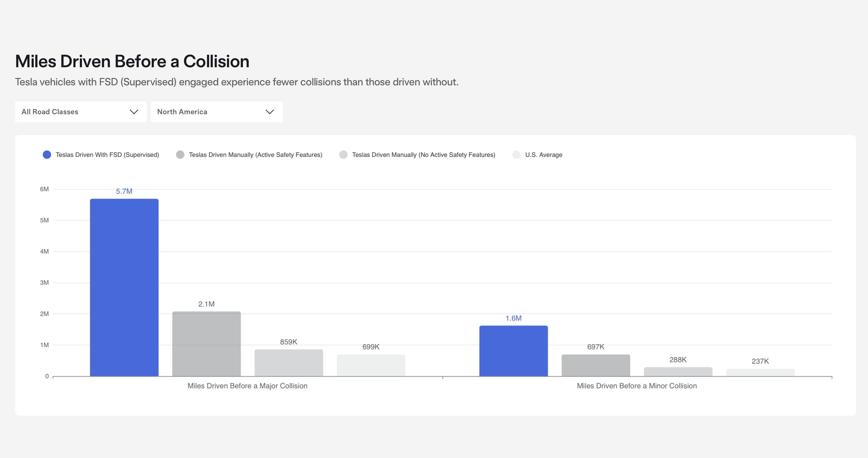Click the 1.6M value label
This screenshot has height=458, width=868.
pos(514,318)
